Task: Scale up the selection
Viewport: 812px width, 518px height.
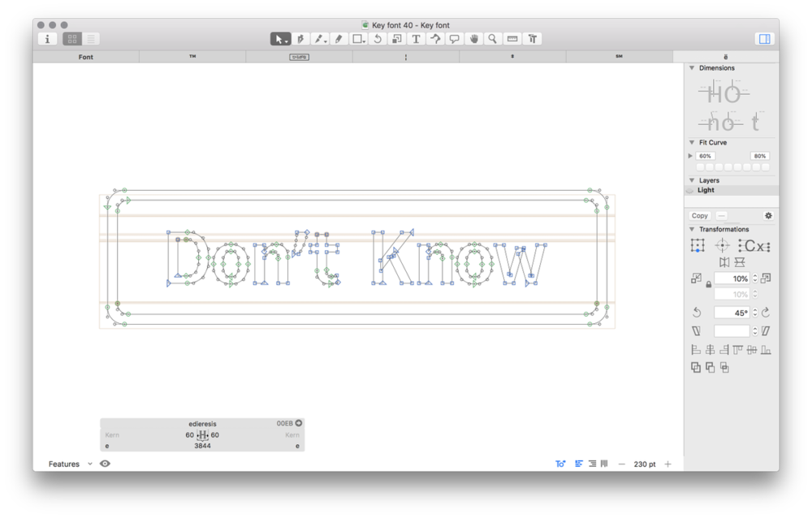Action: (x=766, y=278)
